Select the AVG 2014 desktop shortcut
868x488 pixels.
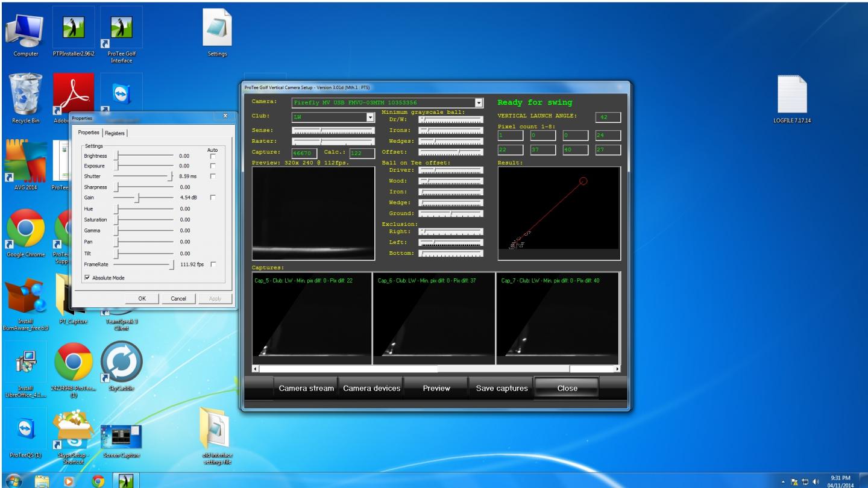26,164
